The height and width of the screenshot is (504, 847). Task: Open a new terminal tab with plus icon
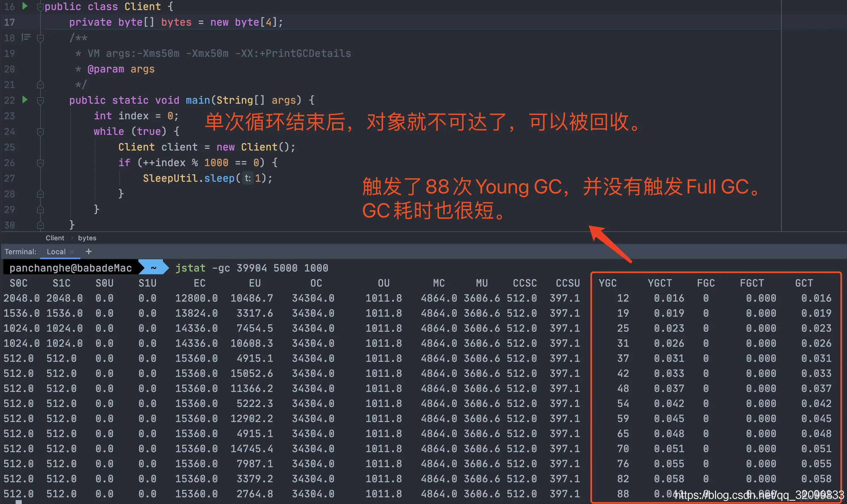tap(89, 251)
